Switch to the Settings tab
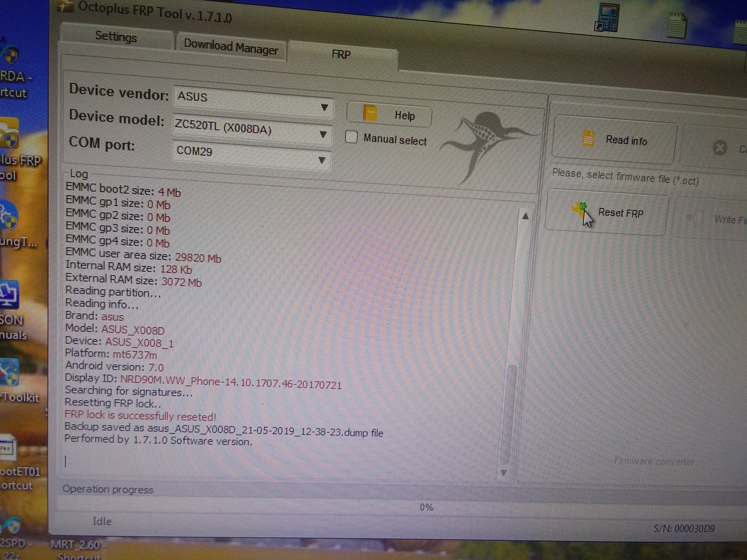Viewport: 747px width, 560px height. pyautogui.click(x=116, y=36)
